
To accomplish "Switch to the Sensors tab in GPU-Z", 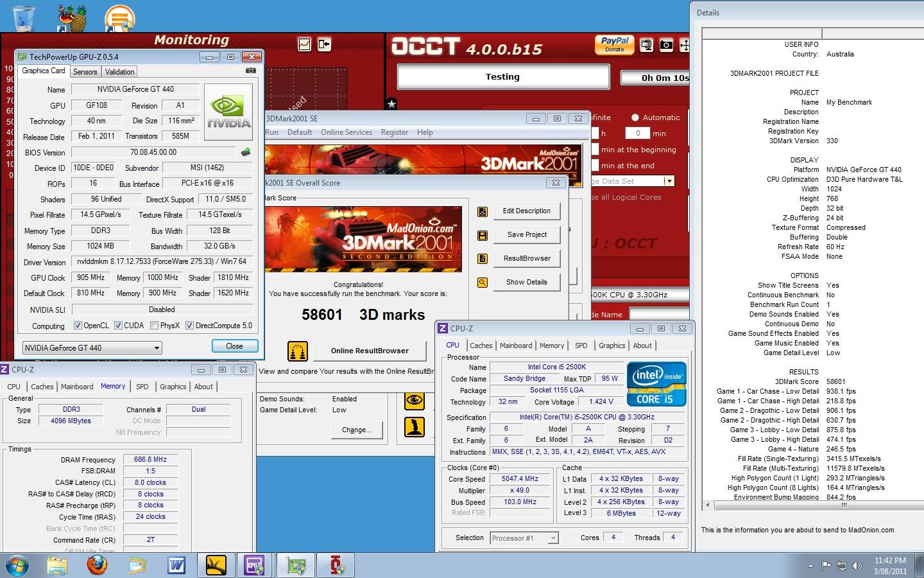I will pos(85,72).
